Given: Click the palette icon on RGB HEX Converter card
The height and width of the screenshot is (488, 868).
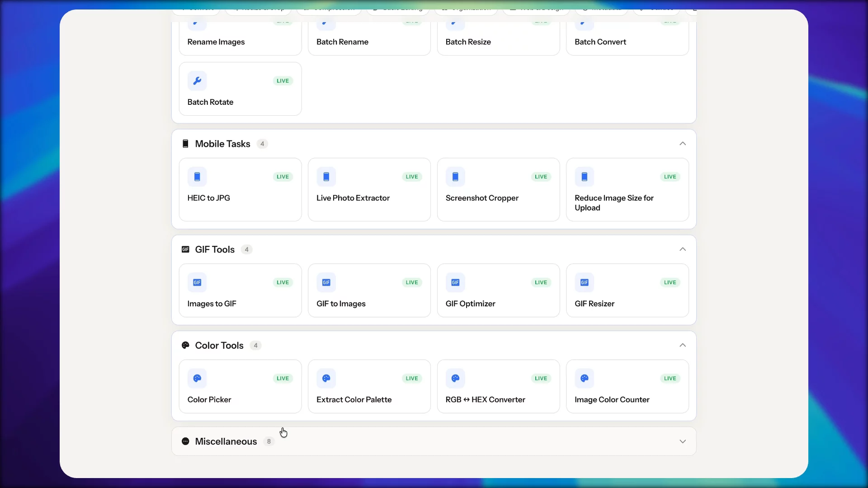Looking at the screenshot, I should pyautogui.click(x=455, y=378).
